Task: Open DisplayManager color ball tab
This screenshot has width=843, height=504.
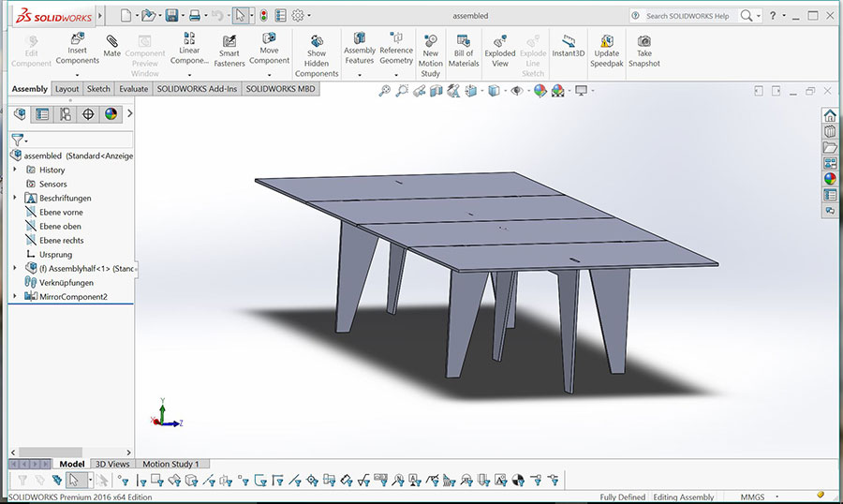Action: (111, 114)
